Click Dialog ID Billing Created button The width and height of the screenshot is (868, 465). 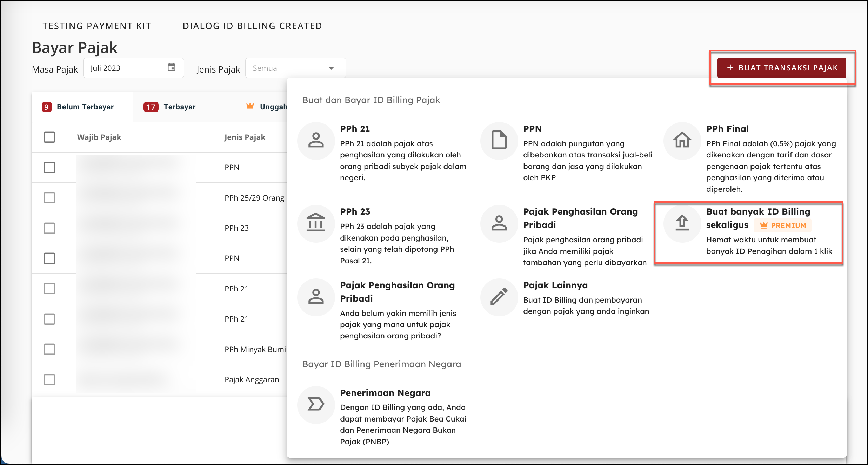point(252,26)
